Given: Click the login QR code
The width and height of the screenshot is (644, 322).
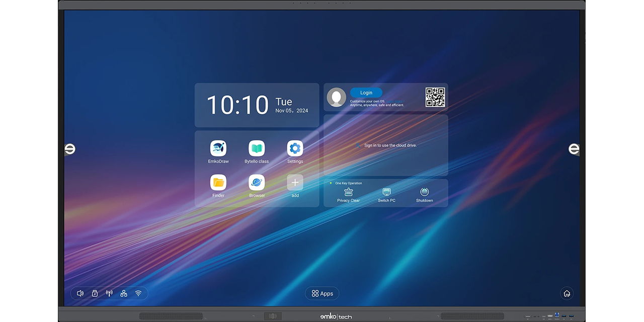Looking at the screenshot, I should pyautogui.click(x=435, y=97).
